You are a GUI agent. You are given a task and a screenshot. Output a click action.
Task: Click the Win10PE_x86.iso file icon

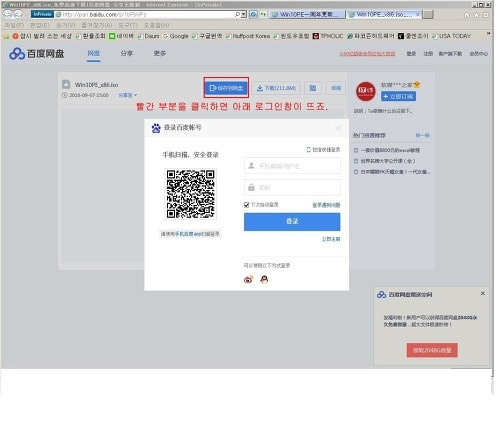66,84
